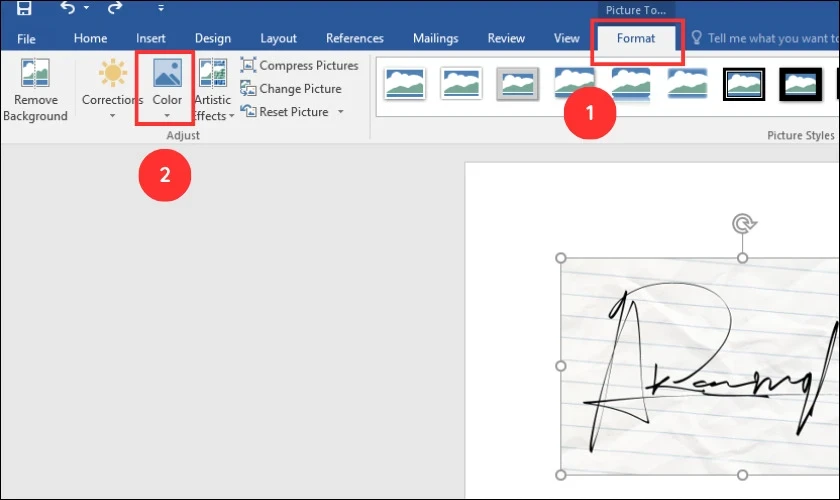The width and height of the screenshot is (840, 500).
Task: Click the Redo arrow icon
Action: coord(115,9)
